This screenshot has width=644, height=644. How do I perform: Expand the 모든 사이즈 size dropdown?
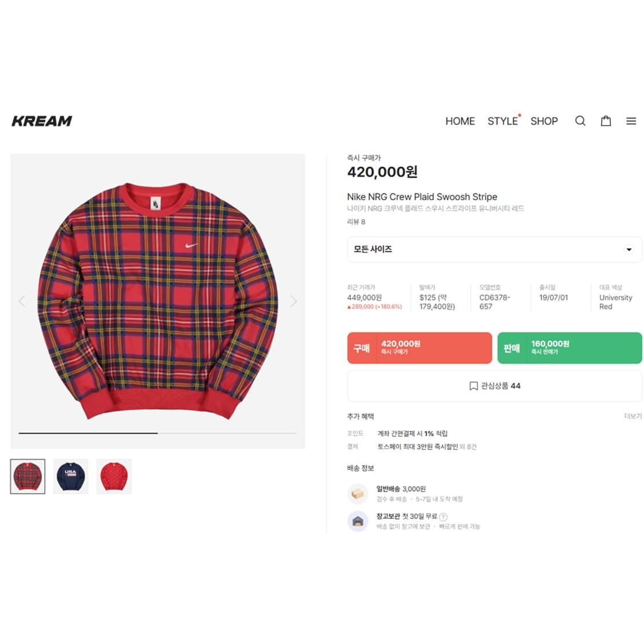pyautogui.click(x=494, y=250)
